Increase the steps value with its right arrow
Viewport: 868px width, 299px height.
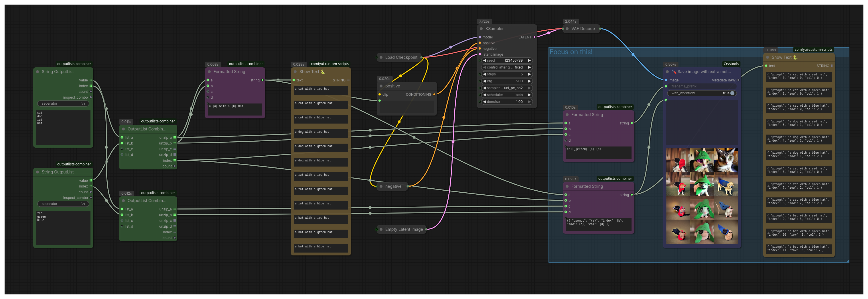529,74
